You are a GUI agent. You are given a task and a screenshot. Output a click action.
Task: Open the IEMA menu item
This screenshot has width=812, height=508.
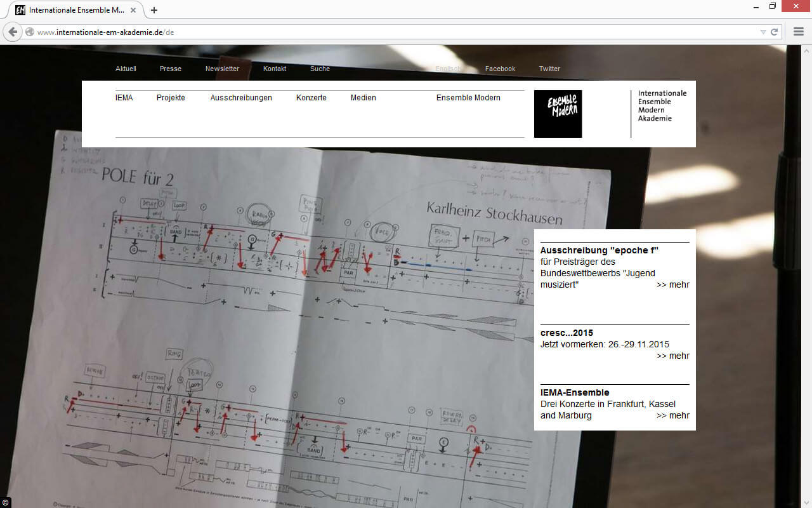[124, 98]
